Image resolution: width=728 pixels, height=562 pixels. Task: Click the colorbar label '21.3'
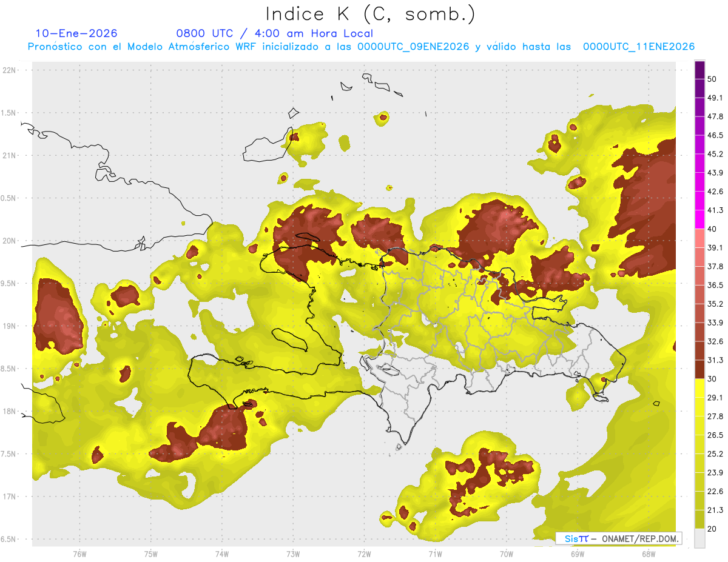tap(715, 510)
